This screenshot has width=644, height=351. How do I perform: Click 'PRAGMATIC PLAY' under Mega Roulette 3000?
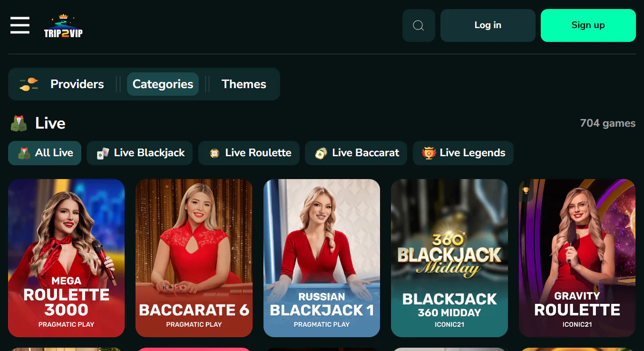point(67,324)
